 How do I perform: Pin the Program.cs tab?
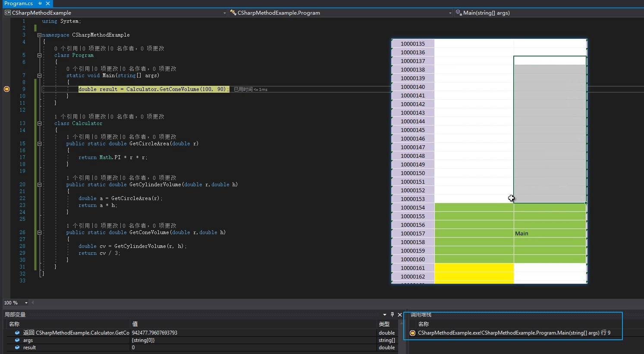[x=40, y=3]
